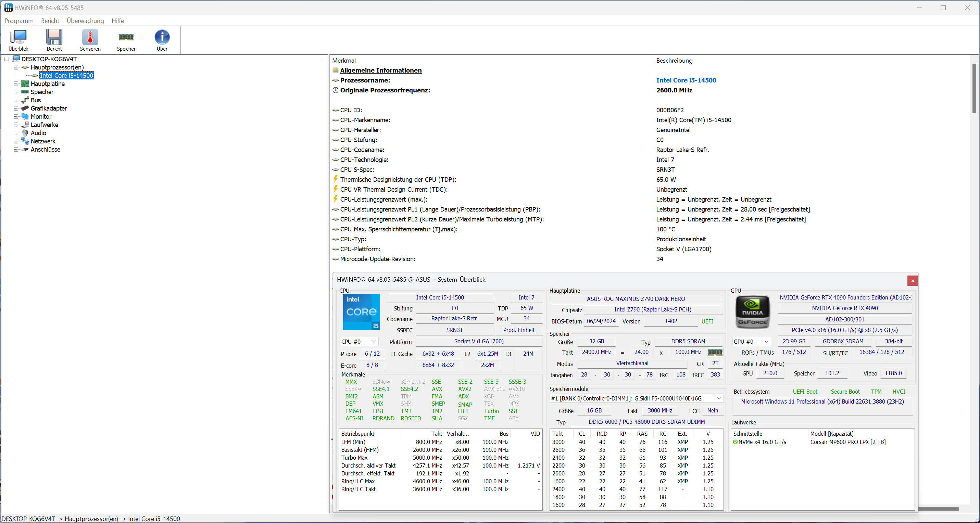Viewport: 980px width, 523px height.
Task: Click the green NVMe status check icon
Action: (x=736, y=442)
